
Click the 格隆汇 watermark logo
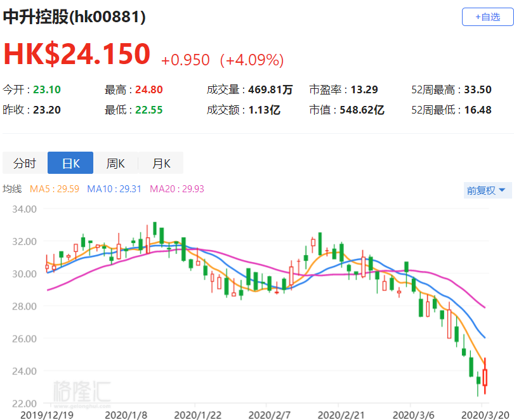[x=82, y=390]
